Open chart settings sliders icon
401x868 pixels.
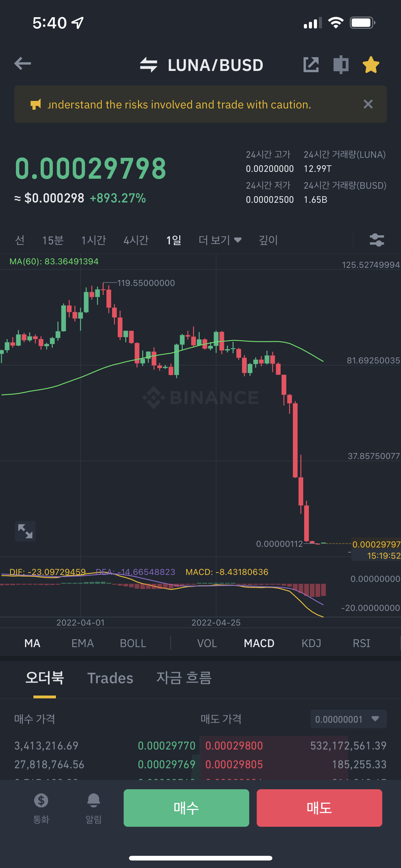(x=377, y=240)
